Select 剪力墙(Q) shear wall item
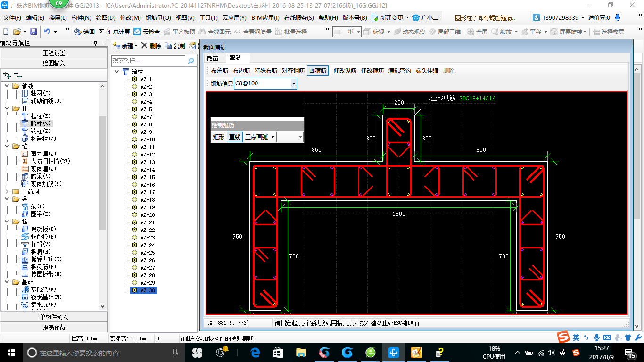 39,154
